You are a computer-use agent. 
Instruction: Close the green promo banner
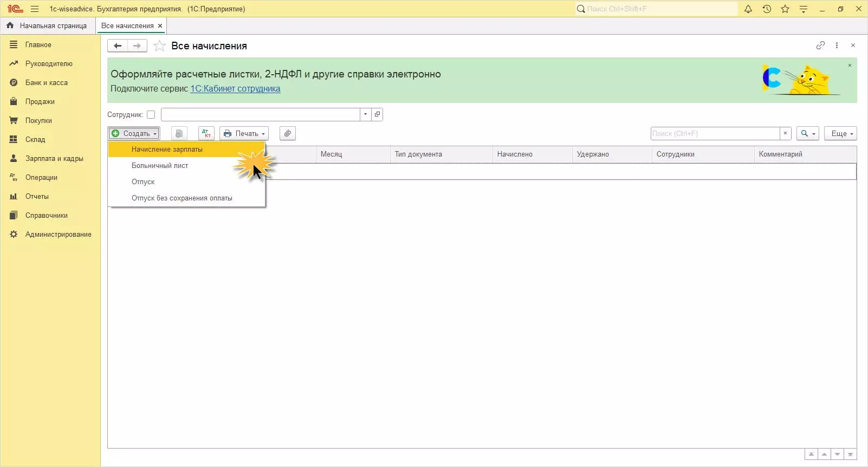[850, 66]
